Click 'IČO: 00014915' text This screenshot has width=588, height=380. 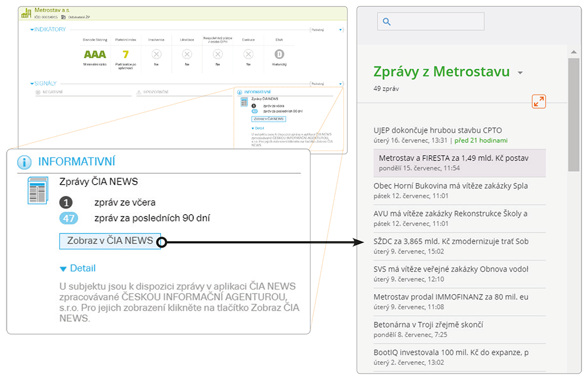[x=46, y=17]
